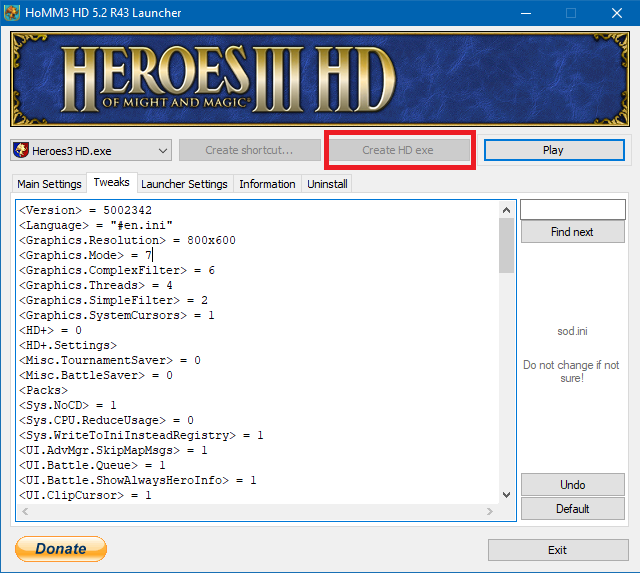Click the <Language> = "#en.ini" line
Image resolution: width=640 pixels, height=573 pixels.
click(96, 225)
